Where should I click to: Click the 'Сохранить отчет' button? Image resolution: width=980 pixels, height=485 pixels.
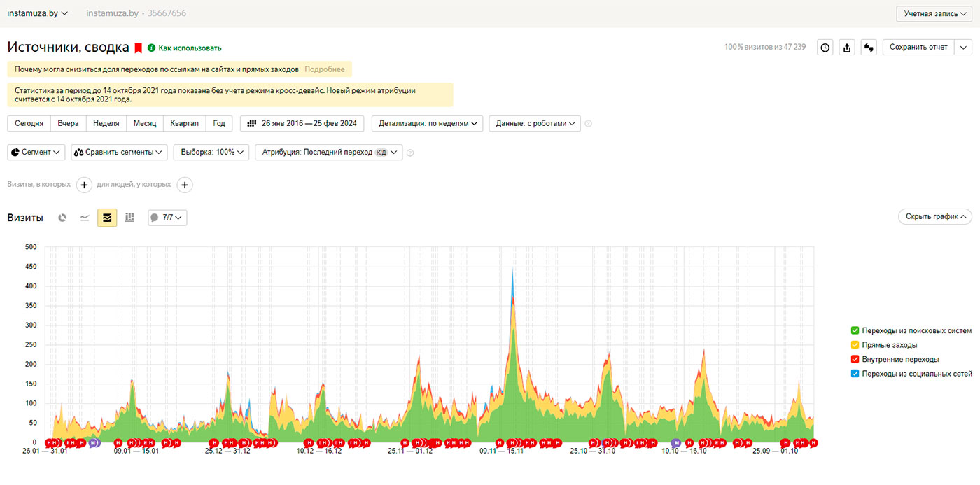click(x=918, y=48)
